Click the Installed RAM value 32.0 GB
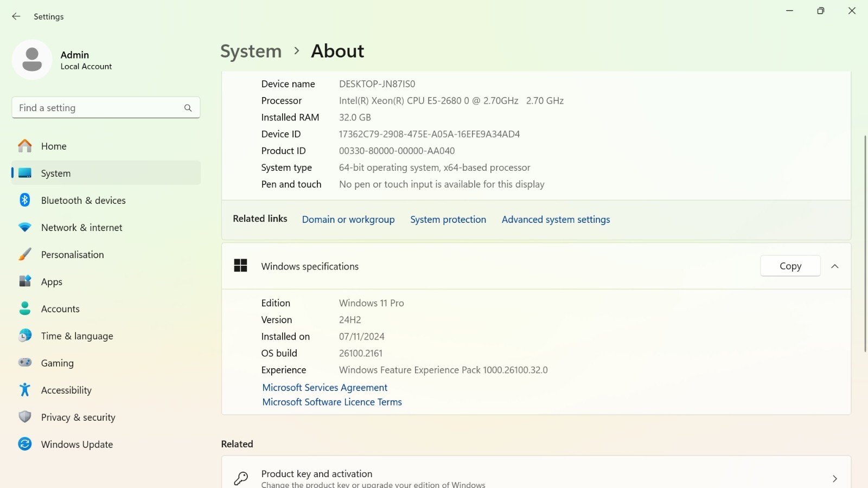The height and width of the screenshot is (488, 868). pos(355,118)
